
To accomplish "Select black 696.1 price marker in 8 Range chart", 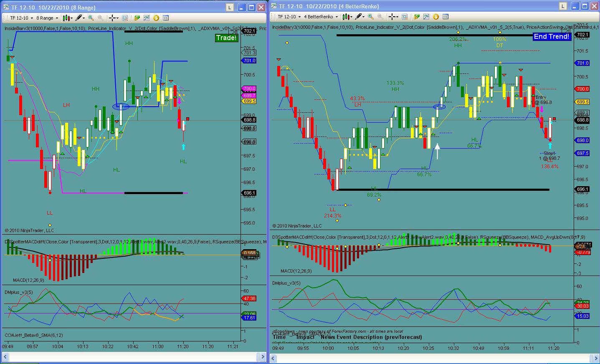I will click(x=249, y=193).
